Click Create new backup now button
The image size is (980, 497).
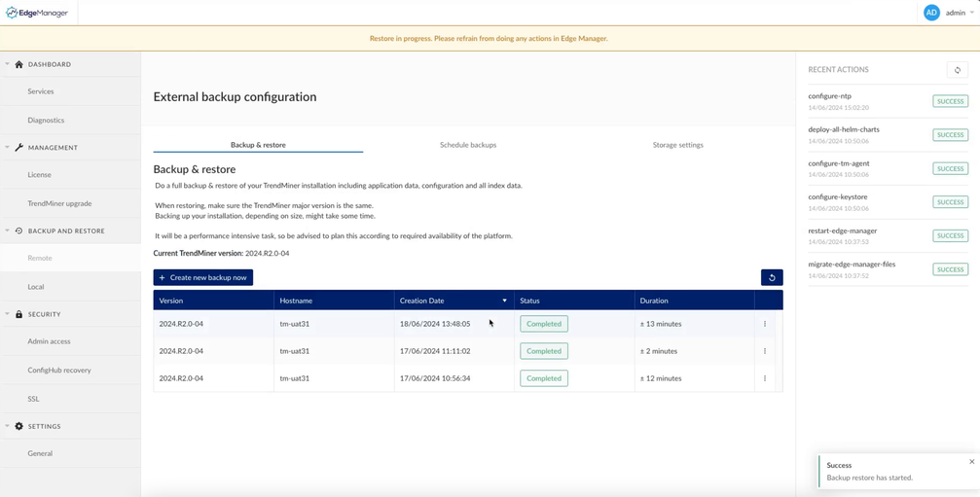tap(202, 277)
